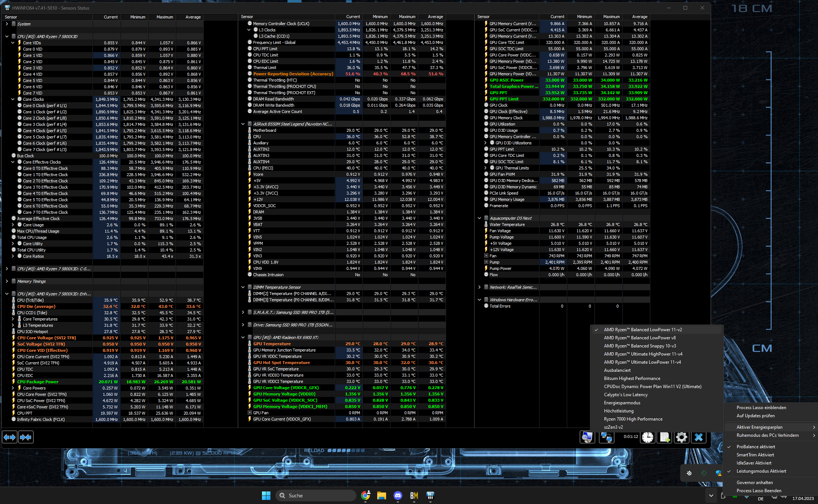Screen dimensions: 818x504
Task: Click the clock reset icon
Action: [647, 437]
